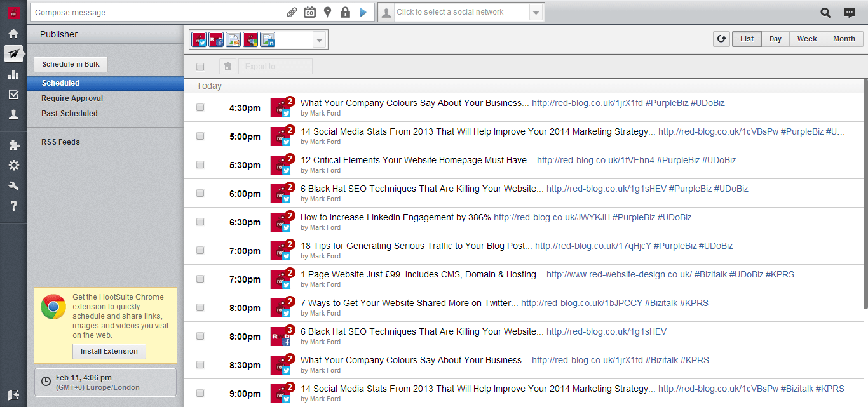The width and height of the screenshot is (868, 407).
Task: Check the 8:30pm message checkbox
Action: (200, 365)
